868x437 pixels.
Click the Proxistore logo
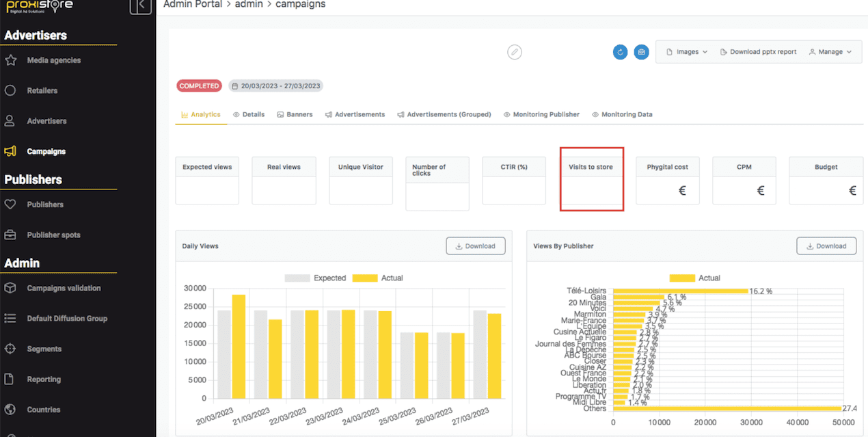[x=40, y=7]
